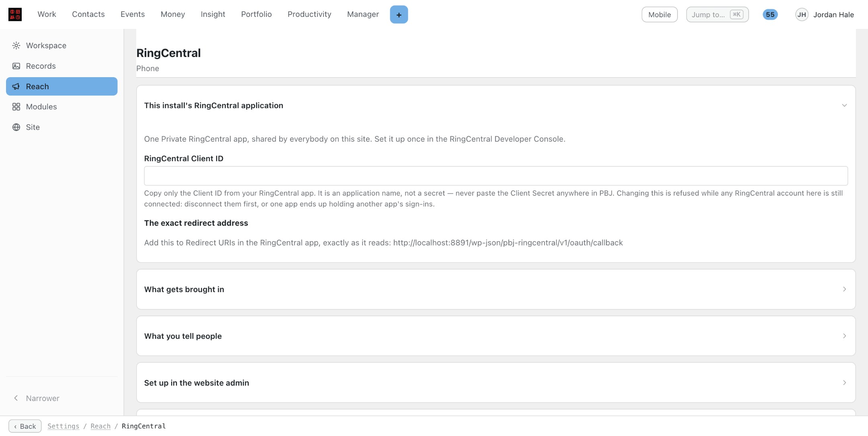868x436 pixels.
Task: Open the Money menu
Action: (x=173, y=14)
